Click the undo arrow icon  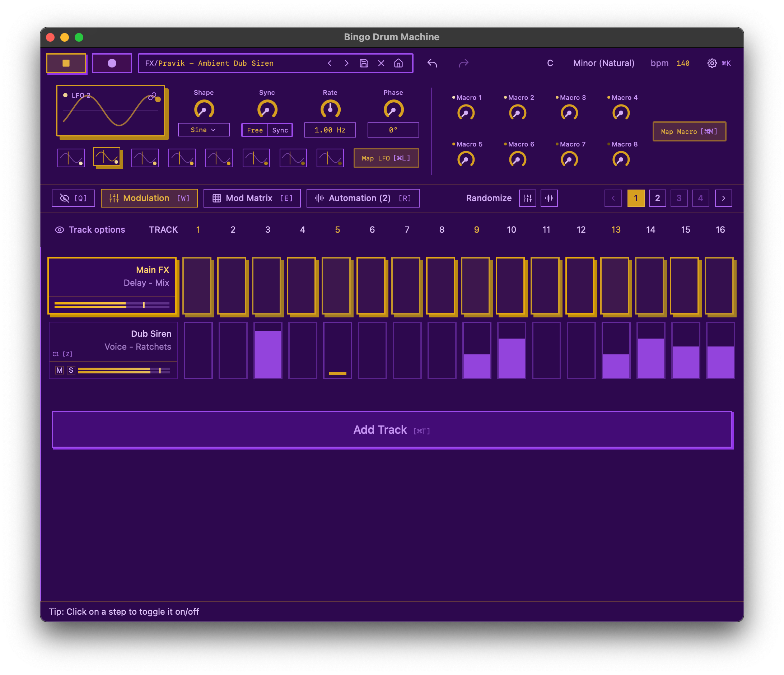coord(432,63)
